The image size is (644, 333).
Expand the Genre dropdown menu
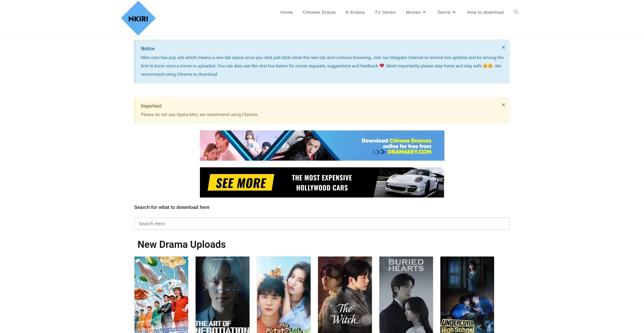click(447, 12)
